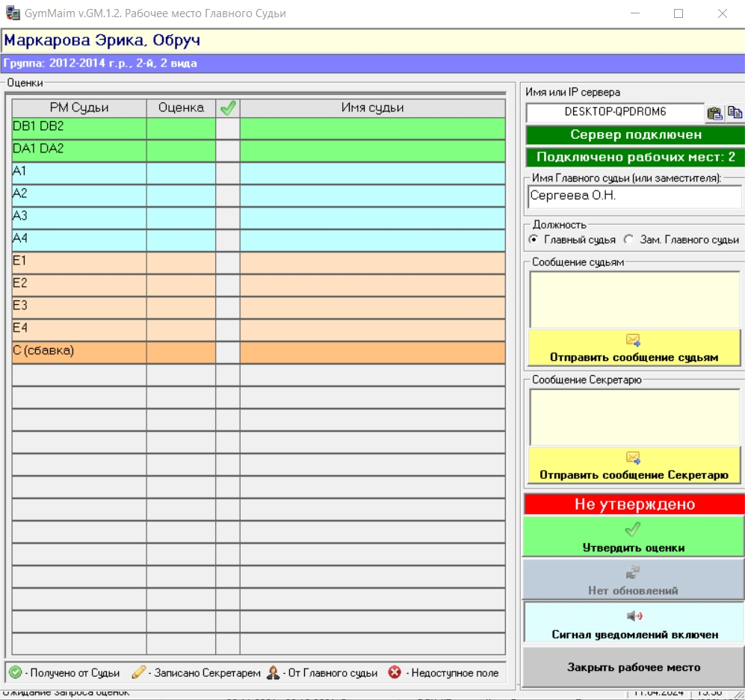Click the paste icon beside server name field

(715, 113)
